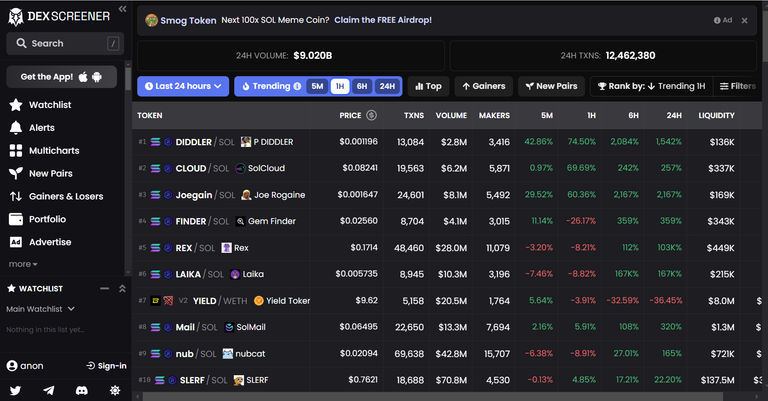
Task: Sort by LIQUIDITY column header
Action: [716, 116]
